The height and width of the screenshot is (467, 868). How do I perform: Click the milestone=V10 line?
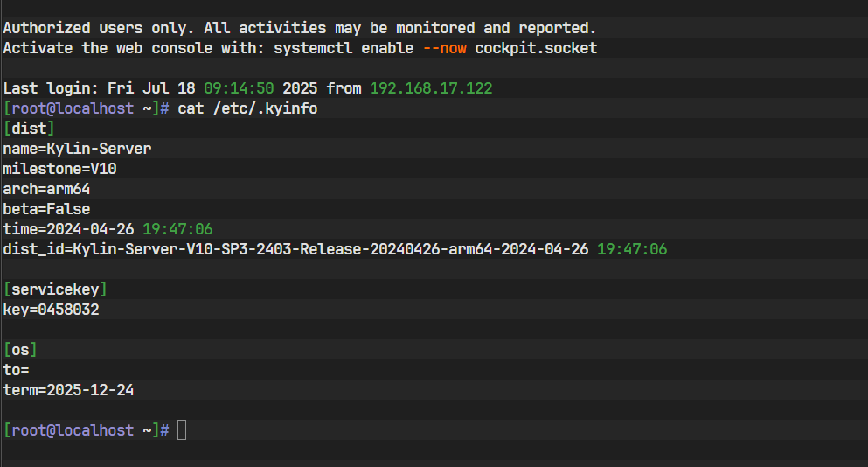59,169
